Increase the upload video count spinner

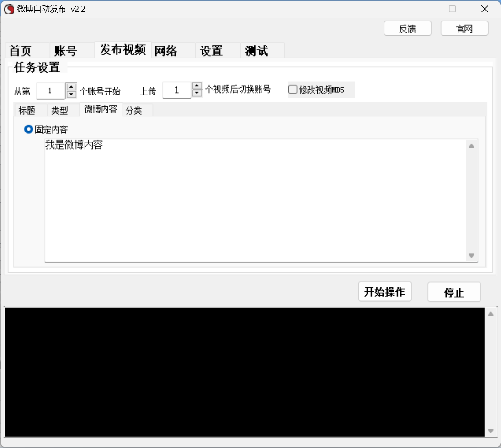coord(197,86)
